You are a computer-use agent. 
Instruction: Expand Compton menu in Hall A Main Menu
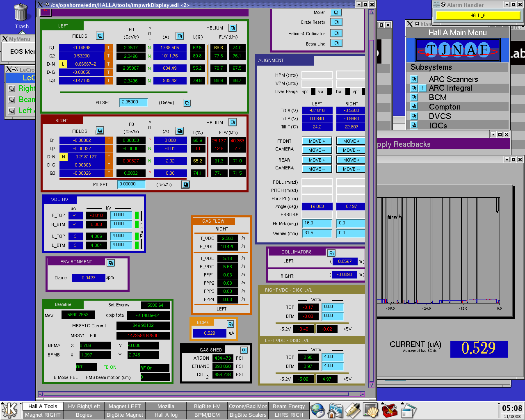tap(414, 107)
